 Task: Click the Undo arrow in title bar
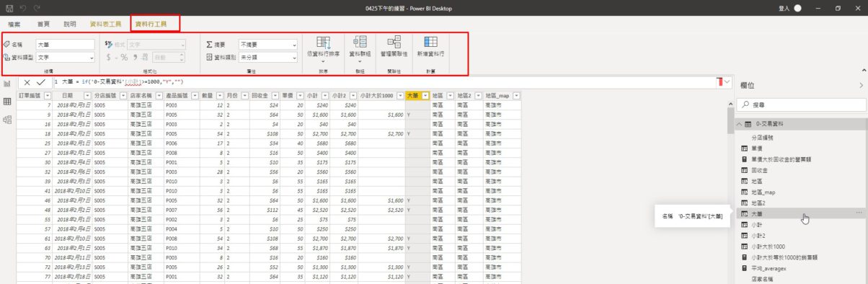[x=23, y=8]
